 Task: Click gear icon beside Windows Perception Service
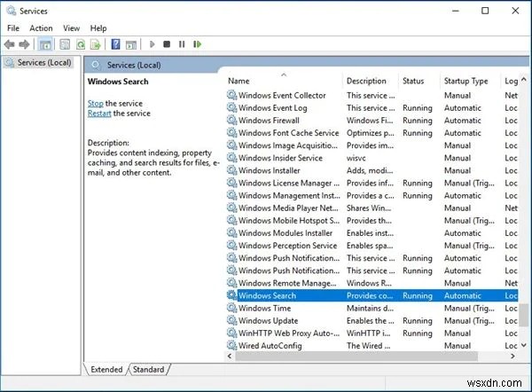pos(232,246)
